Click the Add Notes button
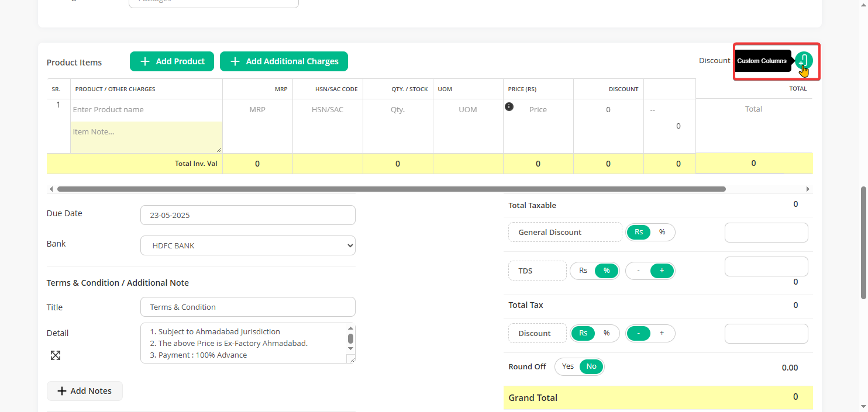The image size is (868, 412). click(x=85, y=391)
